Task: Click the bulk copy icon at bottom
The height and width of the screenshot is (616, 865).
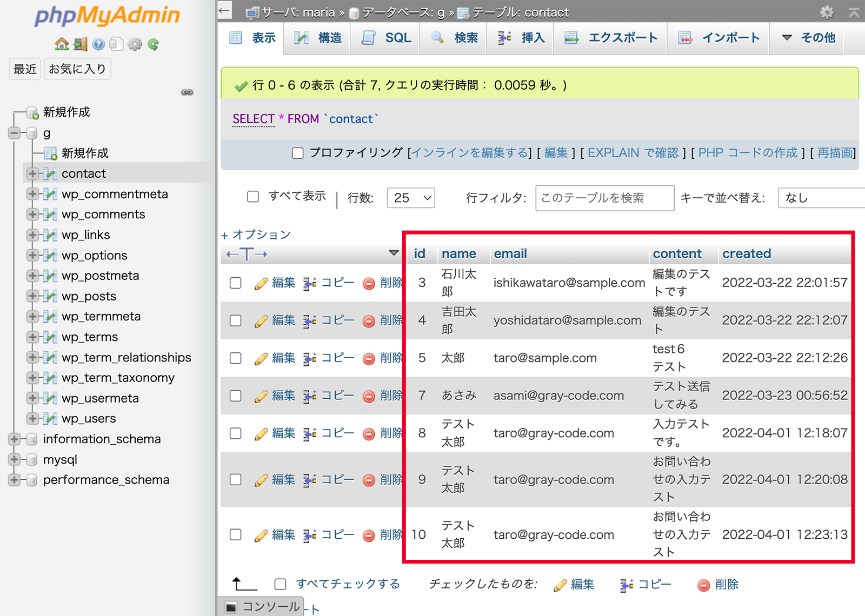Action: [627, 585]
